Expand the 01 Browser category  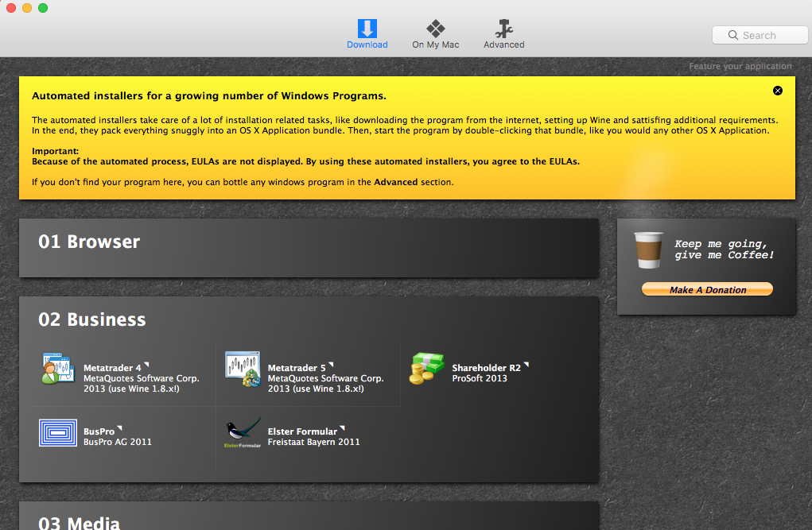coord(89,242)
